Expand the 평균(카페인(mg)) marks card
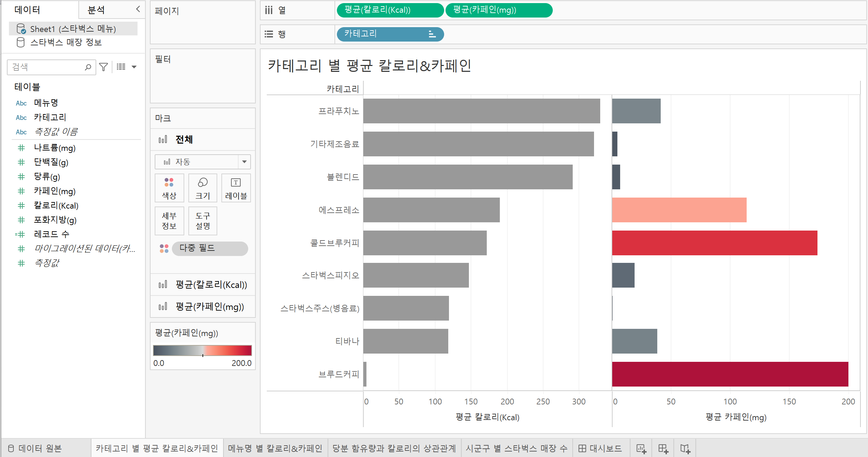Viewport: 868px width, 457px height. pos(203,306)
